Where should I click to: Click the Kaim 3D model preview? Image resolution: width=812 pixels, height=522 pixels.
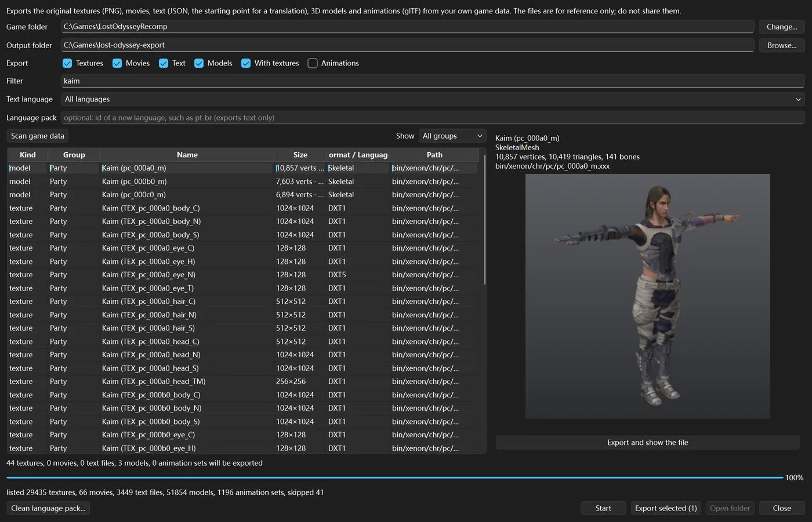pyautogui.click(x=647, y=296)
